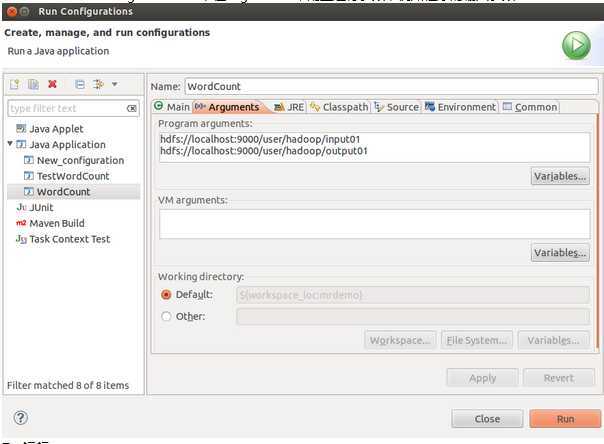The height and width of the screenshot is (444, 604).
Task: Click the Other working directory field
Action: coord(413,317)
